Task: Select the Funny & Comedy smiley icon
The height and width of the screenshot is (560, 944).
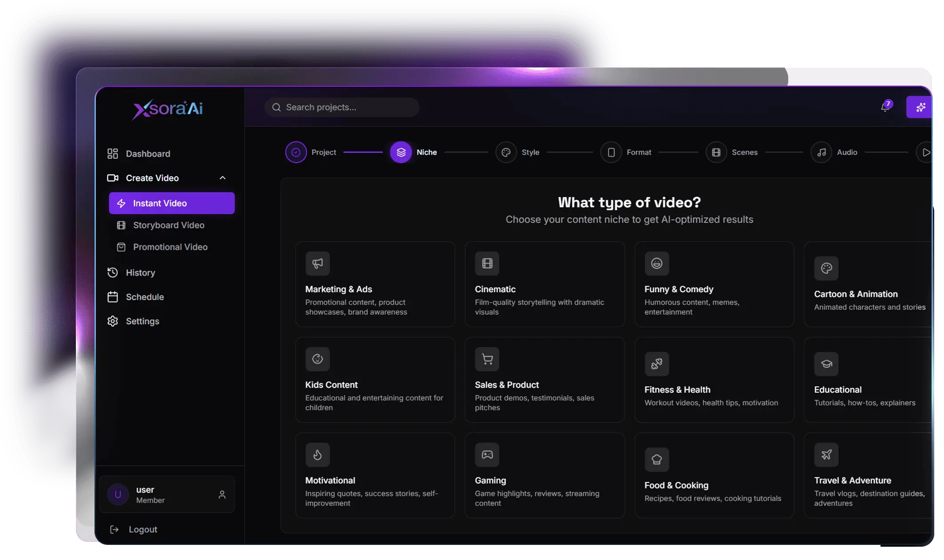Action: tap(657, 264)
